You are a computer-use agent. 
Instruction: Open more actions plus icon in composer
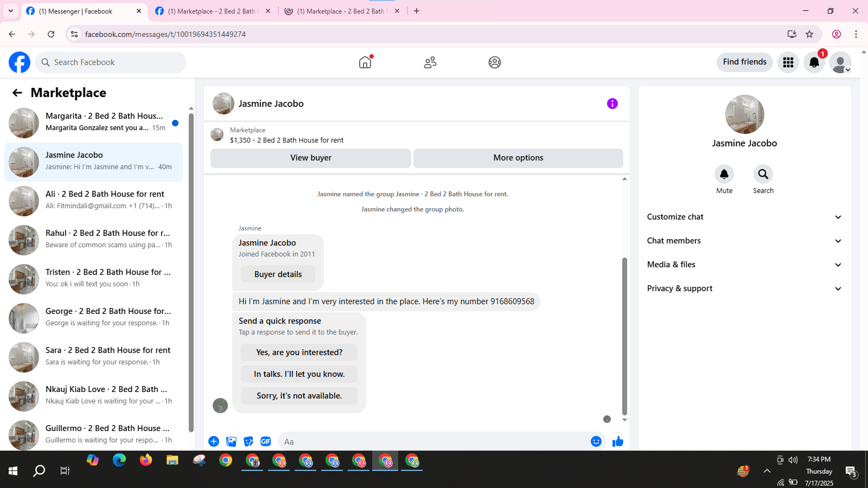pyautogui.click(x=214, y=441)
